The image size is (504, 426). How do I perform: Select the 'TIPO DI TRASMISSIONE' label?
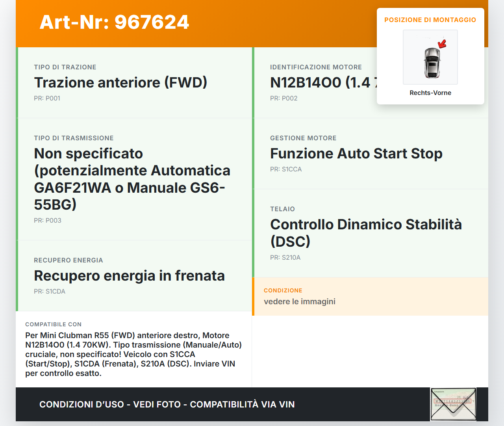tap(74, 138)
